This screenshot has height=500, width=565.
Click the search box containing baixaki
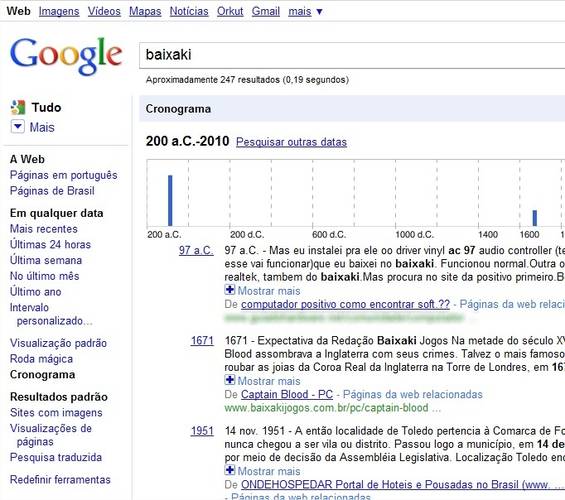pyautogui.click(x=352, y=55)
